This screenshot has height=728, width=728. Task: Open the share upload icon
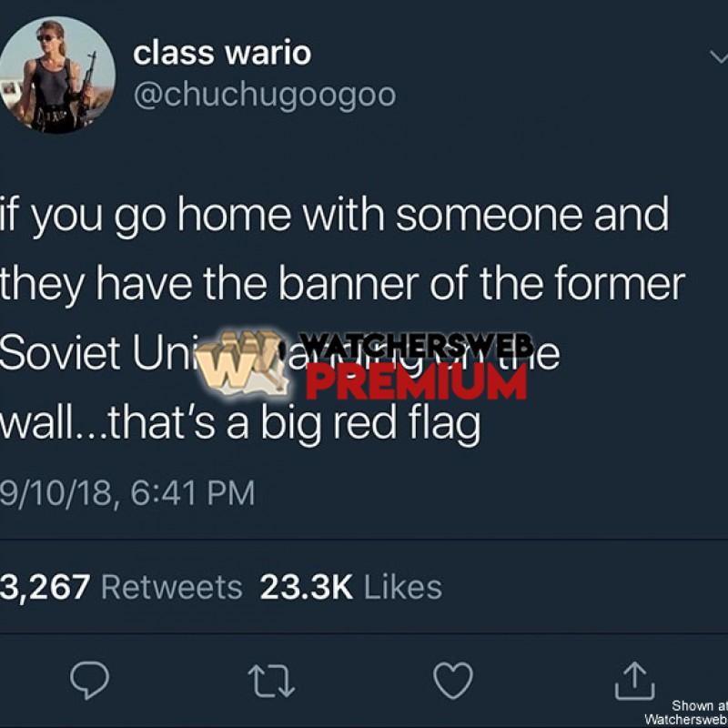pyautogui.click(x=634, y=681)
